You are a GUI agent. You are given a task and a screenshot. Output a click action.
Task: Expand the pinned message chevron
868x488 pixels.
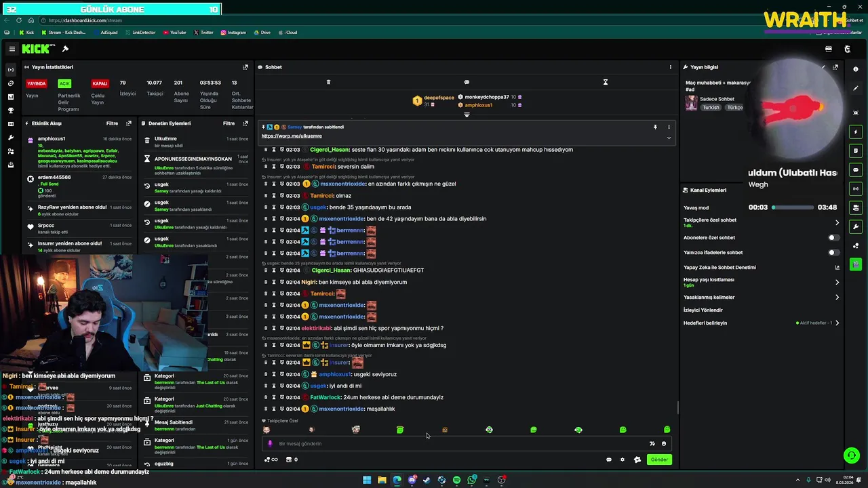(x=669, y=138)
